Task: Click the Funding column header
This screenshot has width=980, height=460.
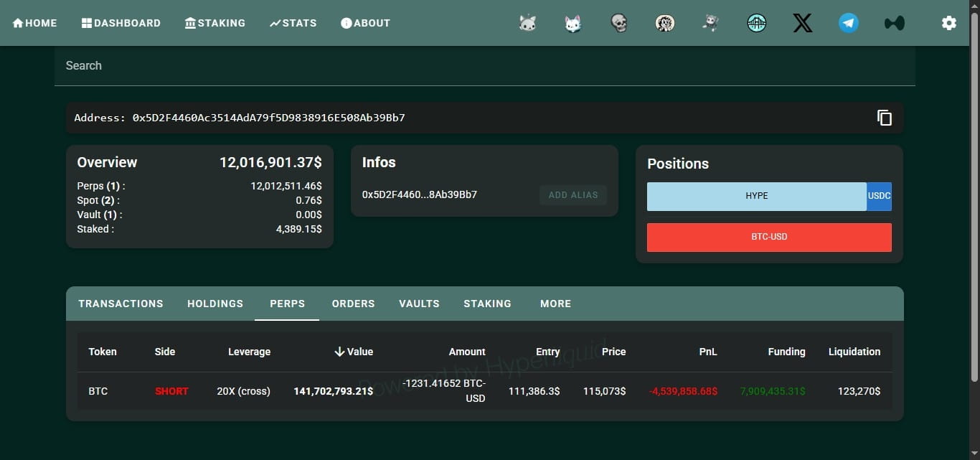Action: (x=786, y=352)
